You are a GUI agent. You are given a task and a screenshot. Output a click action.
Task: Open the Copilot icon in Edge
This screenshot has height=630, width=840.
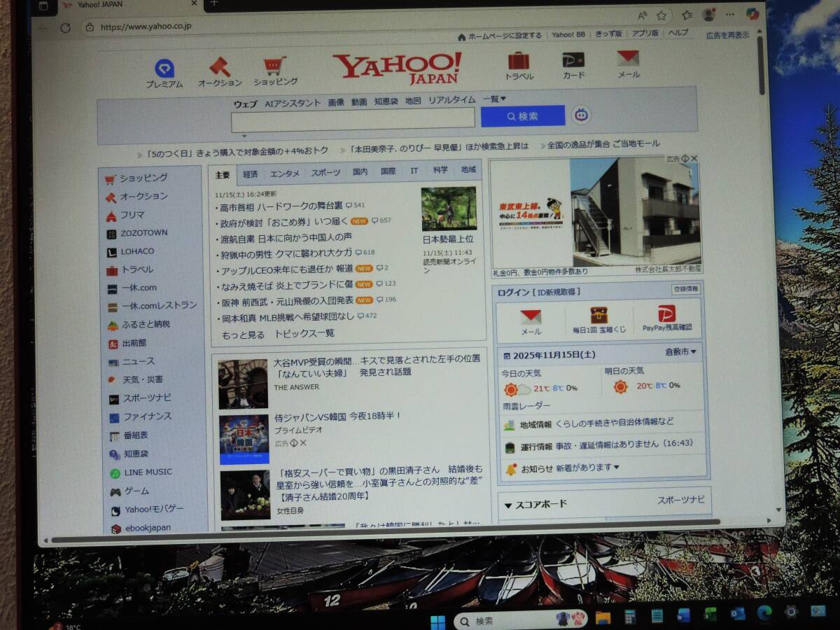(x=752, y=14)
